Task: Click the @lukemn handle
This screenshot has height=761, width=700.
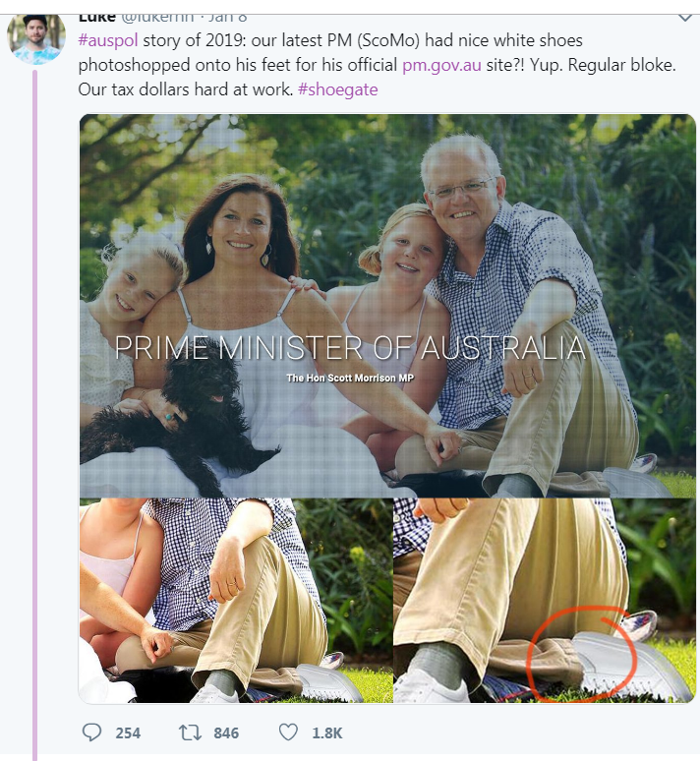Action: [157, 18]
